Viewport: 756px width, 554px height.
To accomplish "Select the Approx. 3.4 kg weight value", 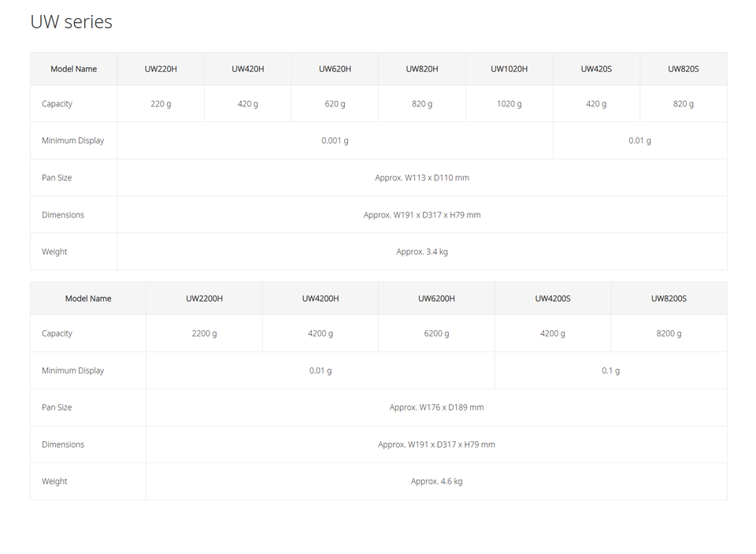I will [x=422, y=251].
